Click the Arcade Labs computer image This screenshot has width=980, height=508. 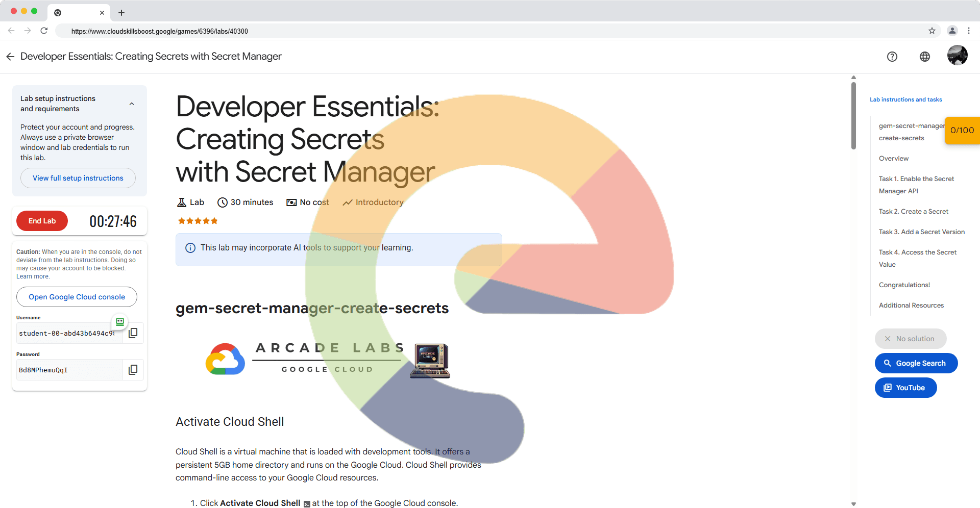pyautogui.click(x=430, y=361)
